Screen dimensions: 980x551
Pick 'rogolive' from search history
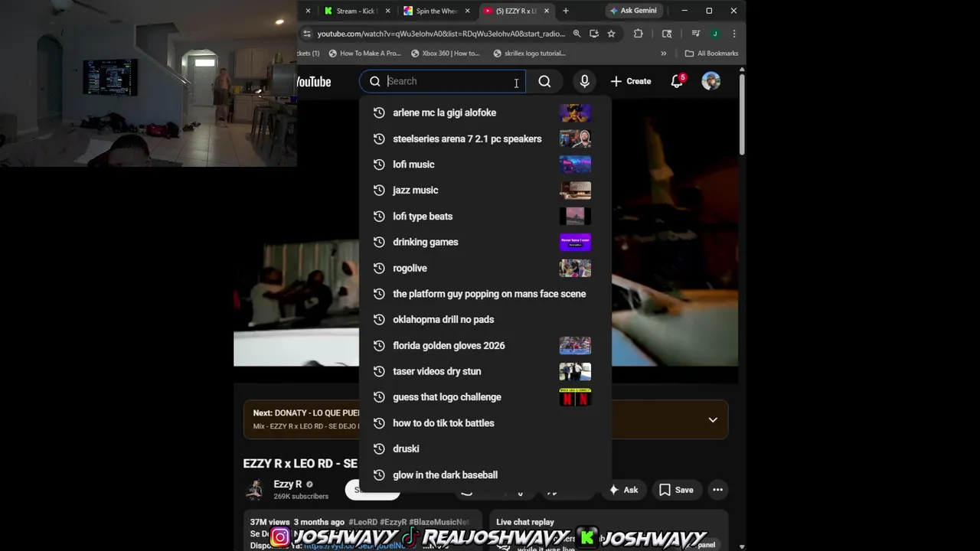(x=485, y=268)
